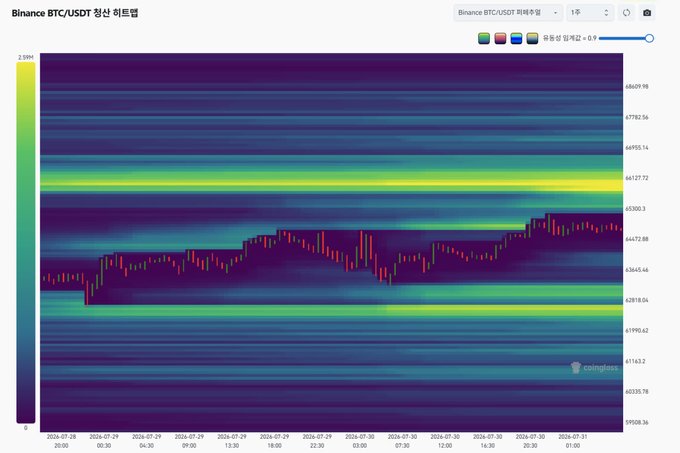Click the 67782.56 price axis label
680x453 pixels.
tap(637, 117)
